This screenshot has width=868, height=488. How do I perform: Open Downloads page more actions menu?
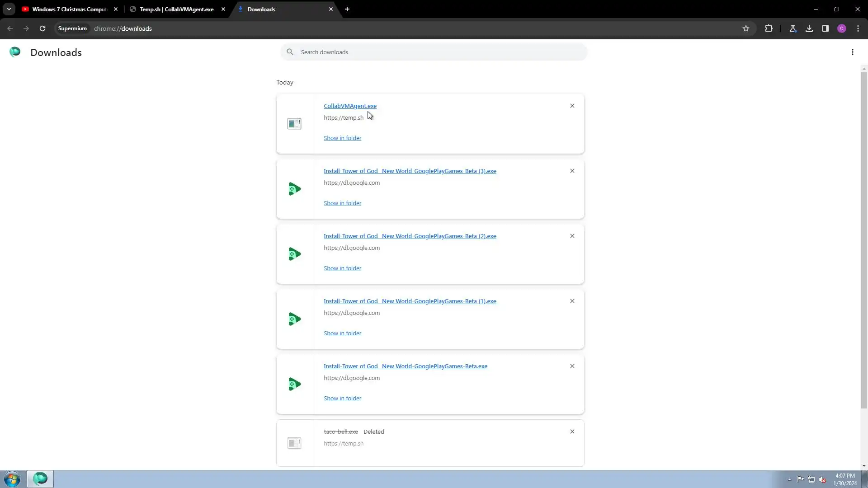coord(853,52)
